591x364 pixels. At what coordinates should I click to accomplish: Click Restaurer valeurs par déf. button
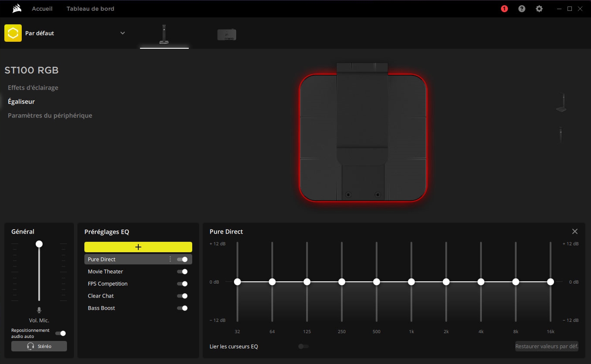pyautogui.click(x=547, y=347)
